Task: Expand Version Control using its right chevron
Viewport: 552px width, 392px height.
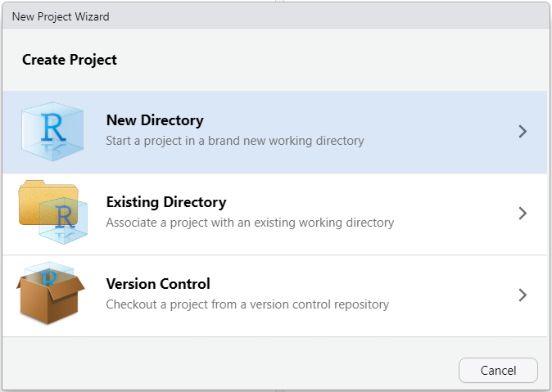Action: click(x=523, y=295)
